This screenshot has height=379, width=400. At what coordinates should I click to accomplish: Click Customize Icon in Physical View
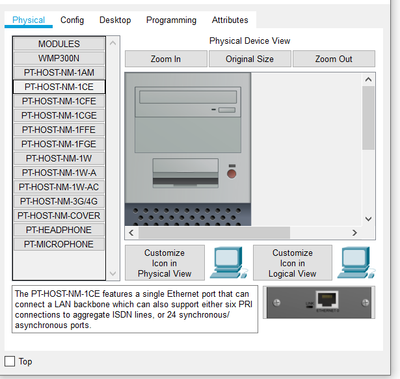[165, 263]
